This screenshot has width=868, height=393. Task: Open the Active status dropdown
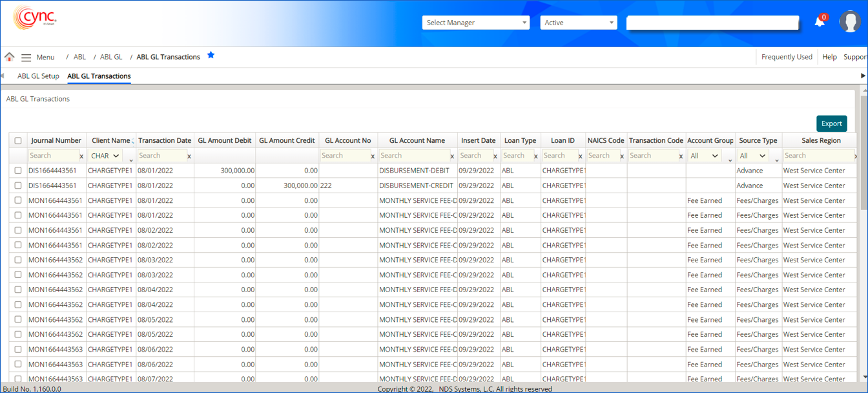tap(579, 23)
